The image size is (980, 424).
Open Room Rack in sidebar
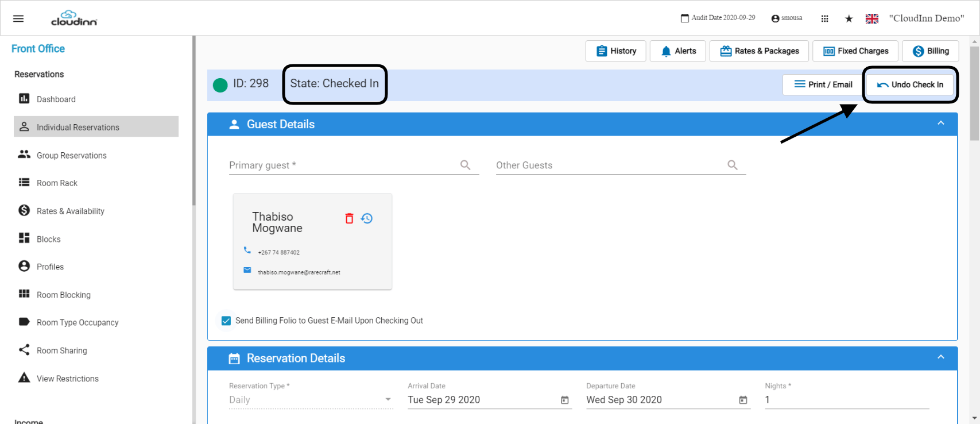click(x=96, y=183)
